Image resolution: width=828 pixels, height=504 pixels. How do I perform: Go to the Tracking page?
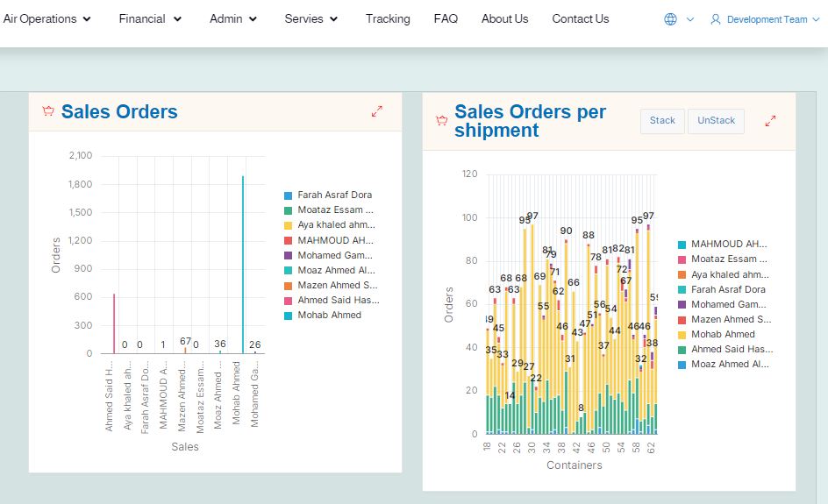coord(388,19)
